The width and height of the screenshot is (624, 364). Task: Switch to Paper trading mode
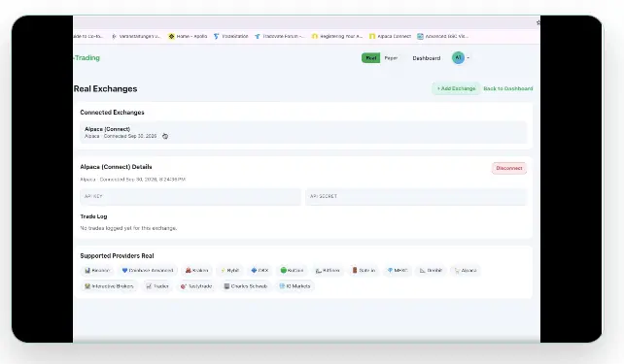pyautogui.click(x=391, y=58)
